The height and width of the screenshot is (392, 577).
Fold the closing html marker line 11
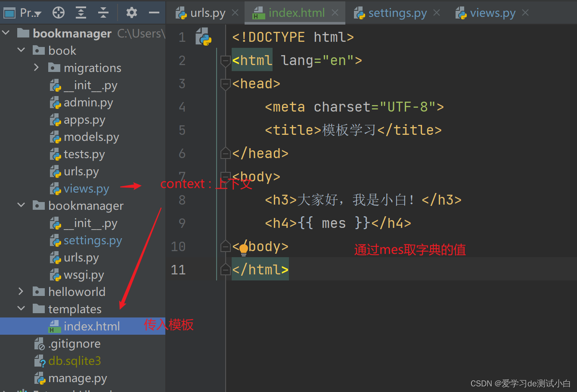click(225, 269)
